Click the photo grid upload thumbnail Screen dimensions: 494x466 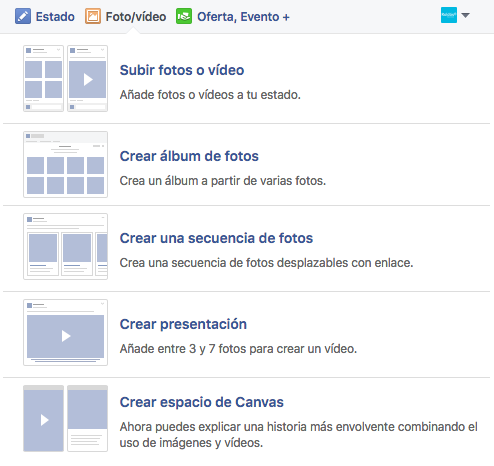click(43, 78)
